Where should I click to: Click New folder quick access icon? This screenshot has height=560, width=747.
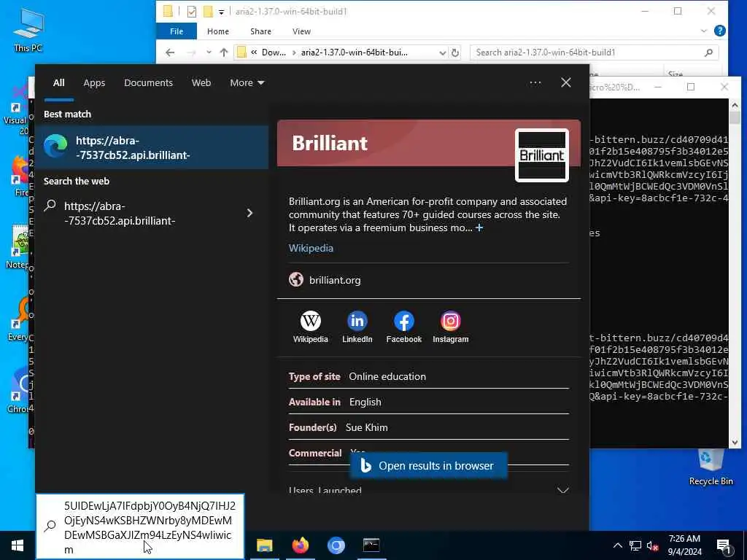pyautogui.click(x=208, y=12)
